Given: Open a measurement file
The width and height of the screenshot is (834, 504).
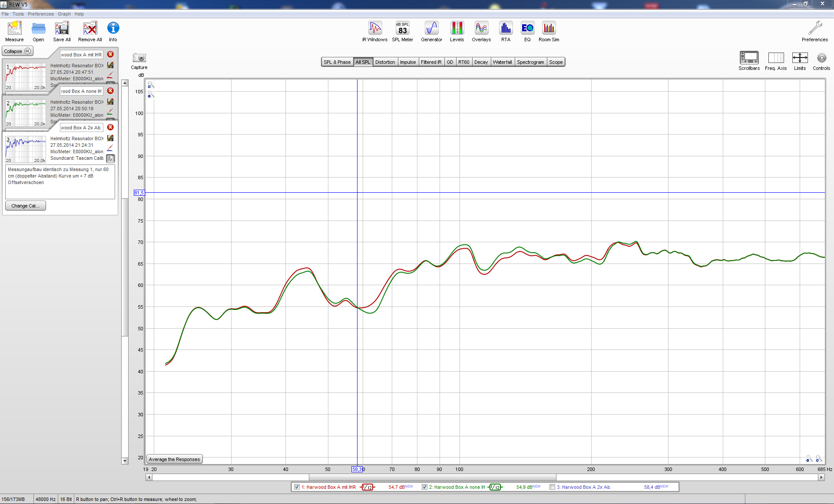Looking at the screenshot, I should pyautogui.click(x=38, y=31).
